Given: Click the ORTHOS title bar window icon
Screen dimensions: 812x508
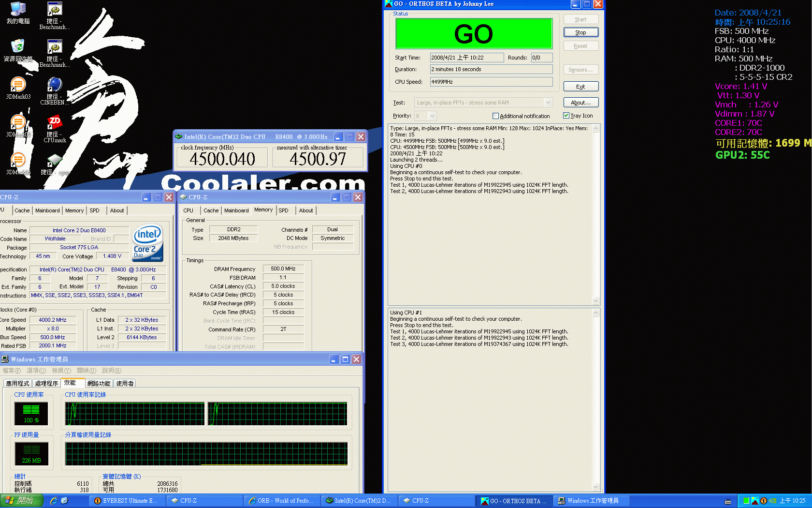Looking at the screenshot, I should click(x=389, y=4).
